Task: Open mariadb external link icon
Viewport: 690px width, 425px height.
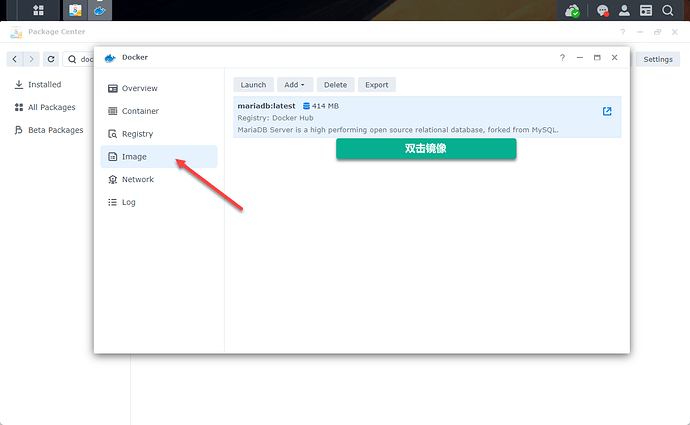Action: 607,111
